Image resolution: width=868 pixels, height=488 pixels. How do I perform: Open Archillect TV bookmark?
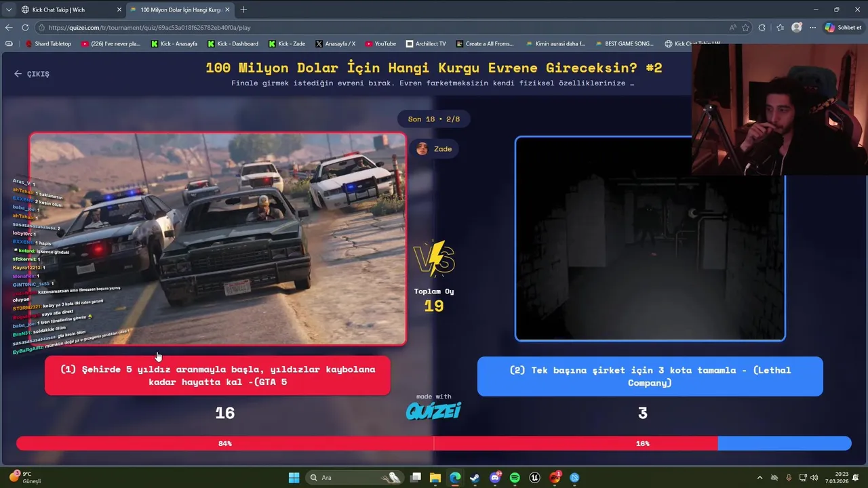(426, 43)
